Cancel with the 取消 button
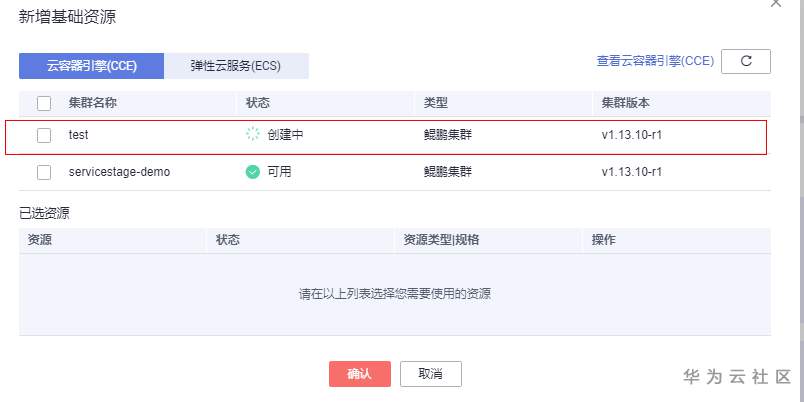The width and height of the screenshot is (804, 402). coord(431,374)
